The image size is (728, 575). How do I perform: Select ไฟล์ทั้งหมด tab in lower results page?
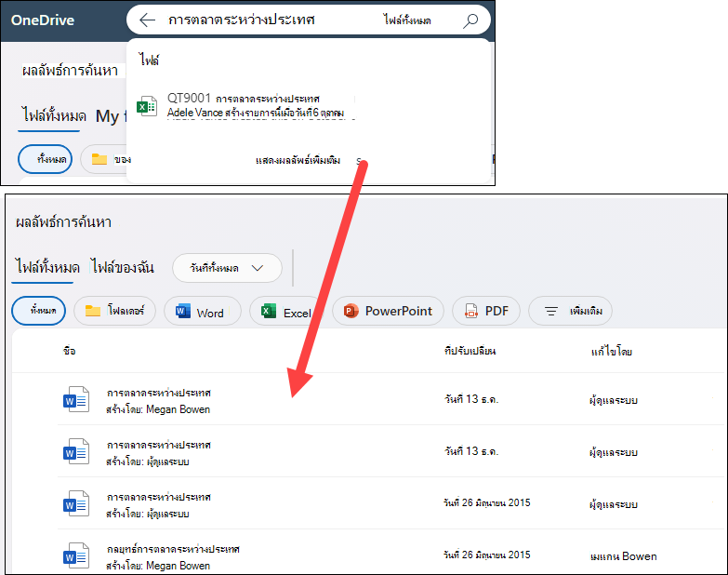tap(46, 267)
